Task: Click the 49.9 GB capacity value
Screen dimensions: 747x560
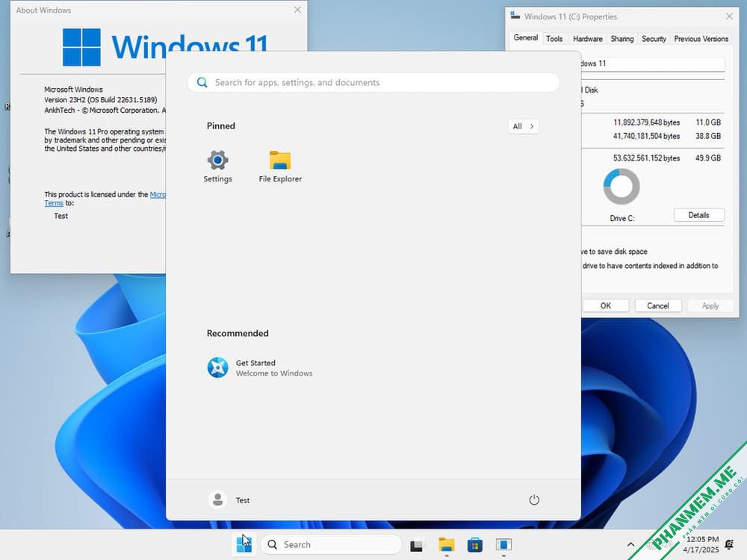Action: point(708,158)
